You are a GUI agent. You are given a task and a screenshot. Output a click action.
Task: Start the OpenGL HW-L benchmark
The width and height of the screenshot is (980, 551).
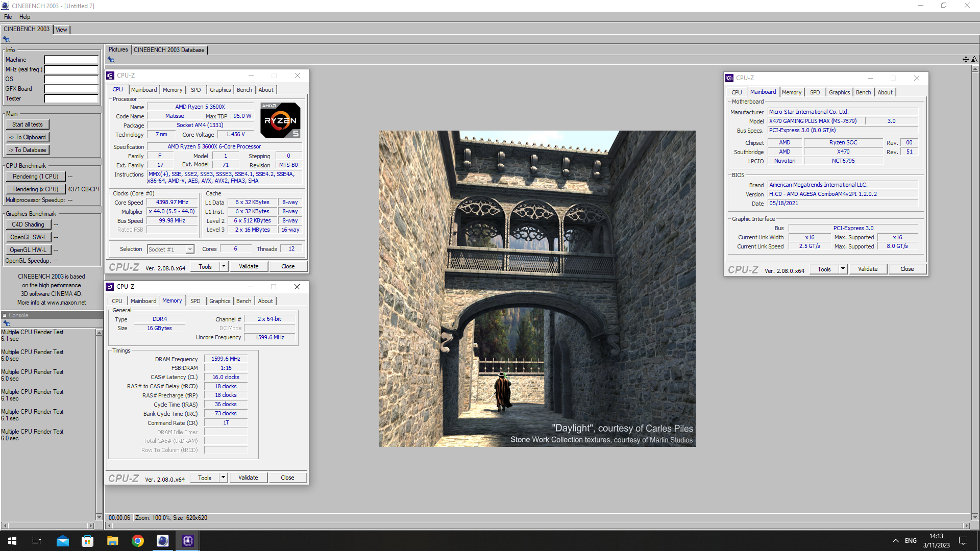tap(28, 250)
